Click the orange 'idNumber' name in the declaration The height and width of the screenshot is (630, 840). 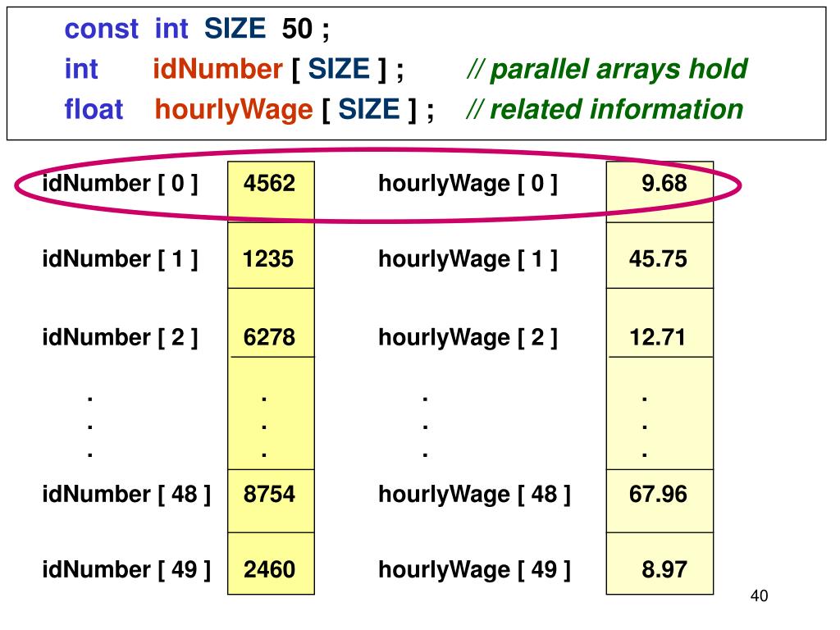pos(217,69)
